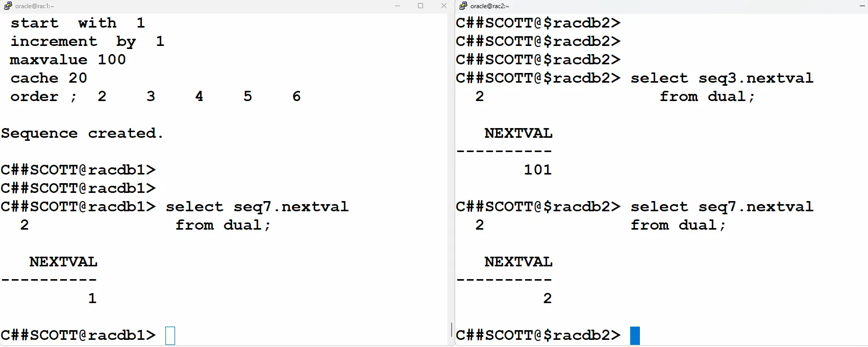868x347 pixels.
Task: Click the "cache 20" line
Action: (x=49, y=79)
